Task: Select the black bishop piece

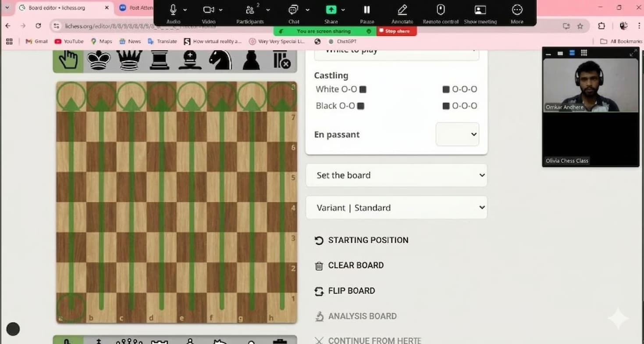Action: click(x=190, y=61)
